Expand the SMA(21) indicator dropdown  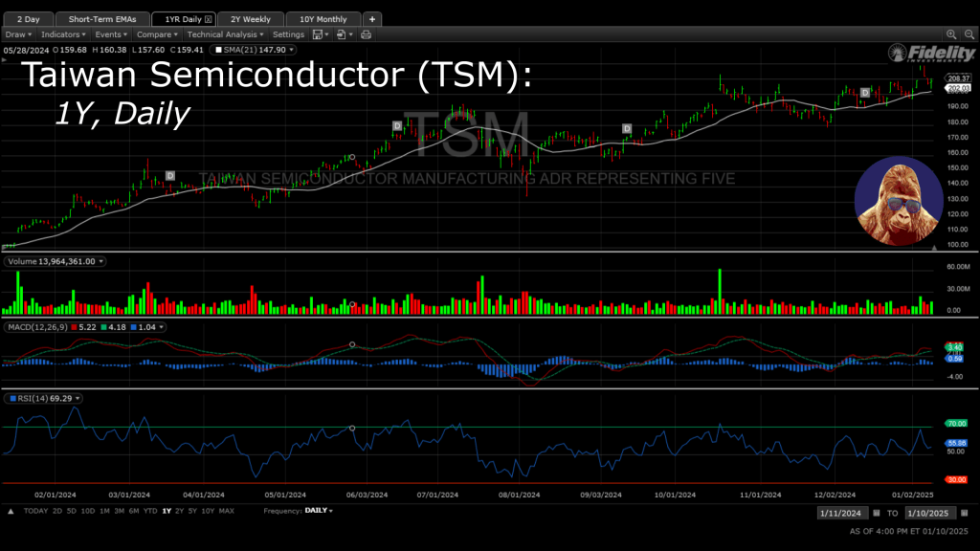(x=291, y=50)
